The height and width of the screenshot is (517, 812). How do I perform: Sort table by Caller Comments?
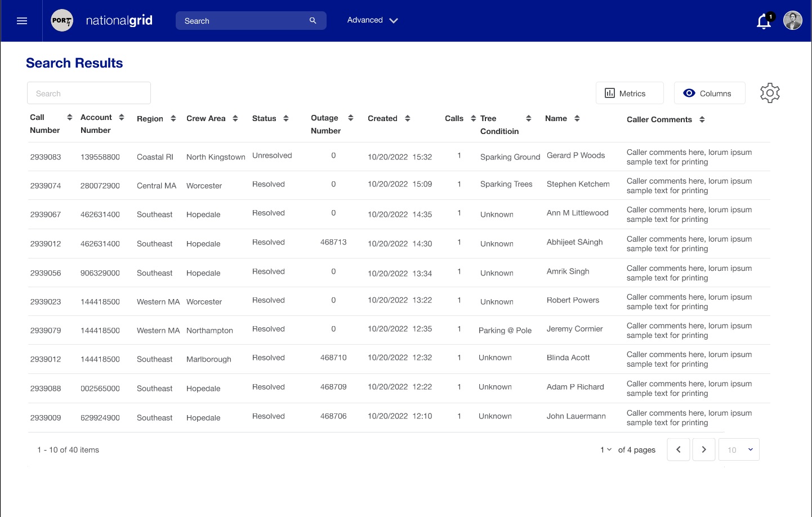tap(702, 119)
